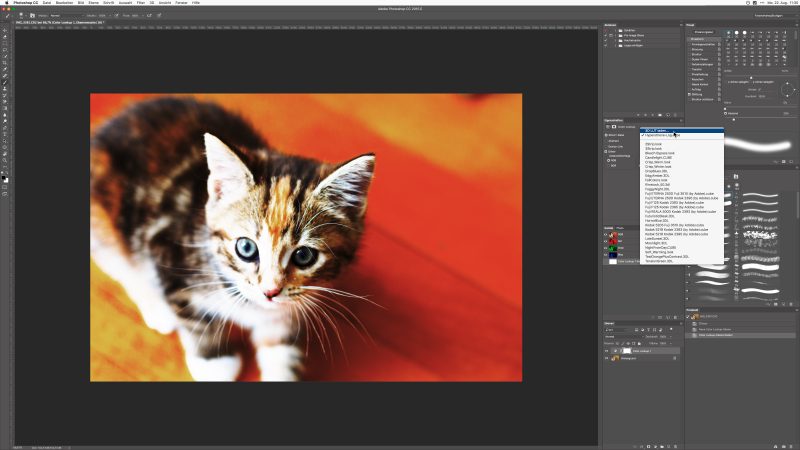This screenshot has height=450, width=800.
Task: Open the Deckkraft opacity dropdown arrow
Action: [671, 337]
